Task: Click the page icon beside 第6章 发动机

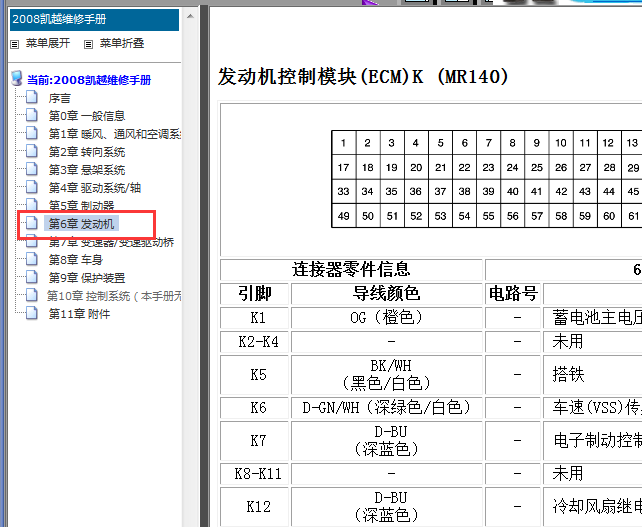Action: pos(32,223)
